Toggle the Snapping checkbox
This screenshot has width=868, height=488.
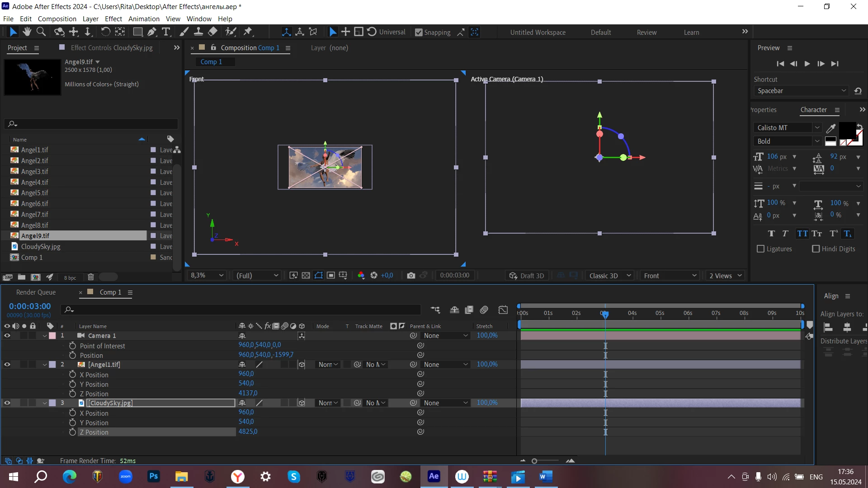pos(419,33)
